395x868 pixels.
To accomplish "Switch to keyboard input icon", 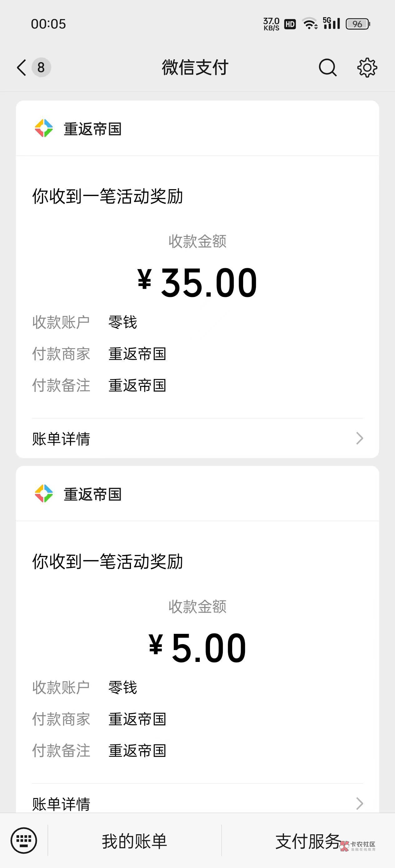I will coord(24,841).
